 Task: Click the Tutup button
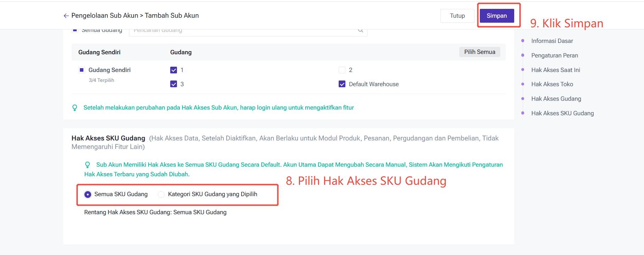[457, 16]
